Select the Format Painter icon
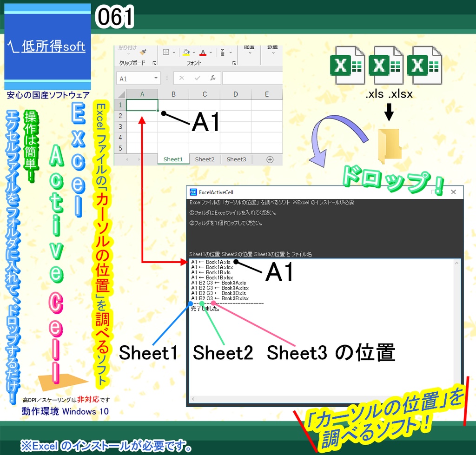 [x=142, y=52]
